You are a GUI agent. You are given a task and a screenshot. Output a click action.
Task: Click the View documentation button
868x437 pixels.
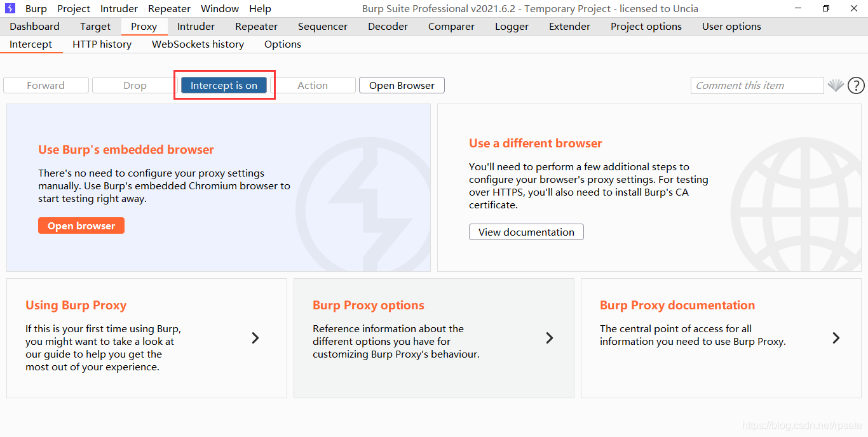coord(526,232)
